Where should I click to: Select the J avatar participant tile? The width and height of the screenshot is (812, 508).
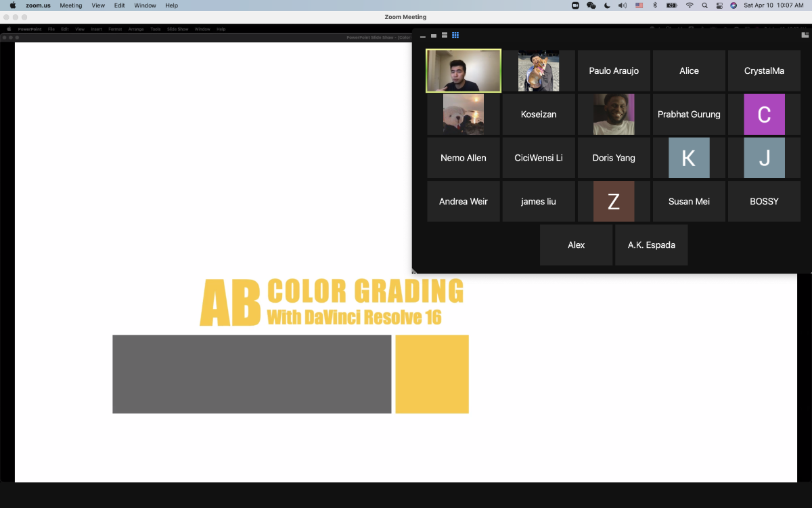(x=764, y=158)
